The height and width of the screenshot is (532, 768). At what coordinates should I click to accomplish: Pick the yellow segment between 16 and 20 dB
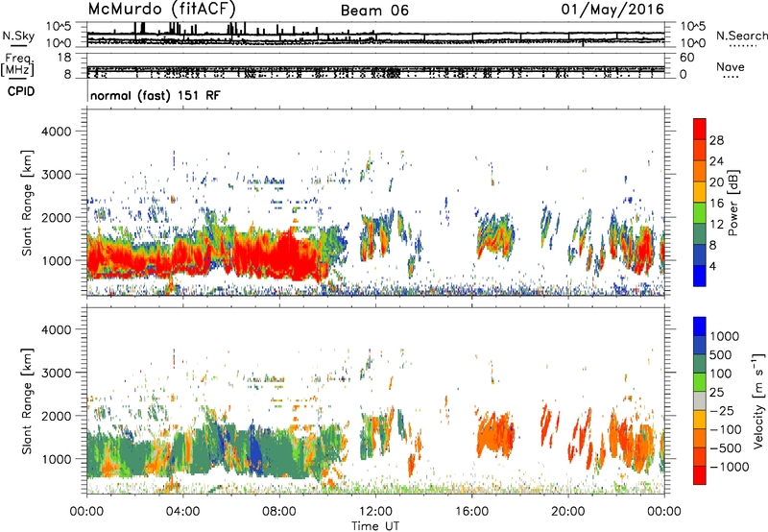[x=700, y=192]
